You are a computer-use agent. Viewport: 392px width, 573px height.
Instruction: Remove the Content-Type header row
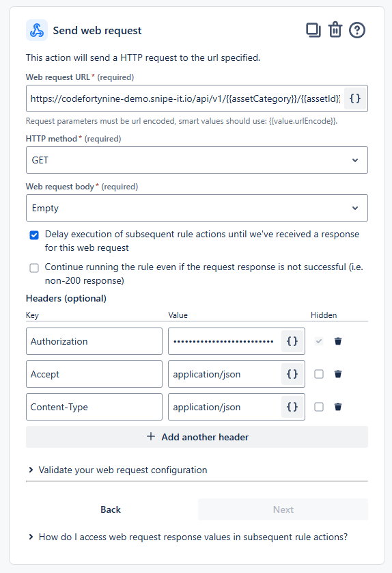click(x=338, y=407)
